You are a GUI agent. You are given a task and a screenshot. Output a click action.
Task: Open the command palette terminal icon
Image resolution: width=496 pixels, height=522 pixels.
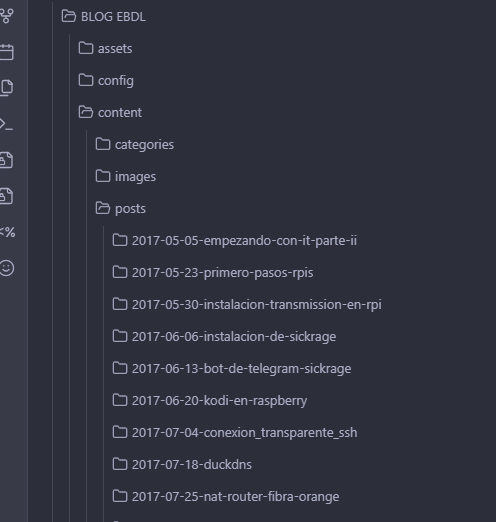pyautogui.click(x=6, y=124)
